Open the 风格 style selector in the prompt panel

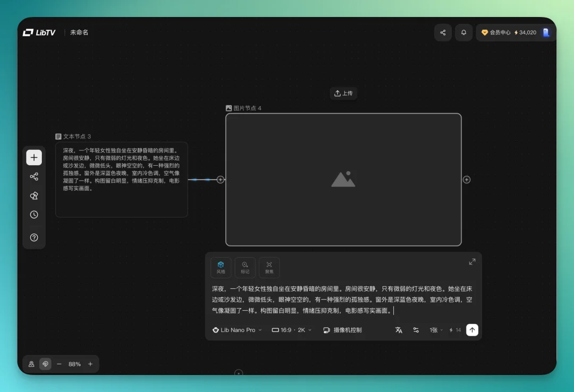coord(221,267)
